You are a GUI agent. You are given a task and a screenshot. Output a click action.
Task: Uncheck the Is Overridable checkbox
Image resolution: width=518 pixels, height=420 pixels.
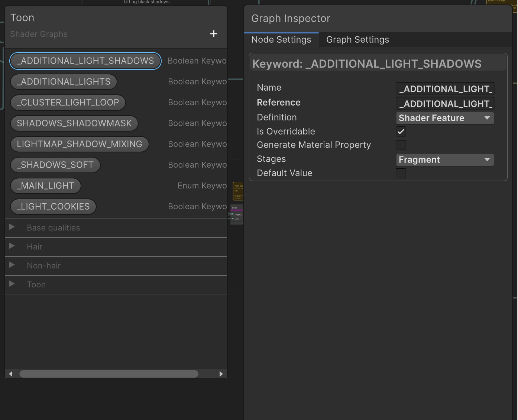click(x=401, y=131)
